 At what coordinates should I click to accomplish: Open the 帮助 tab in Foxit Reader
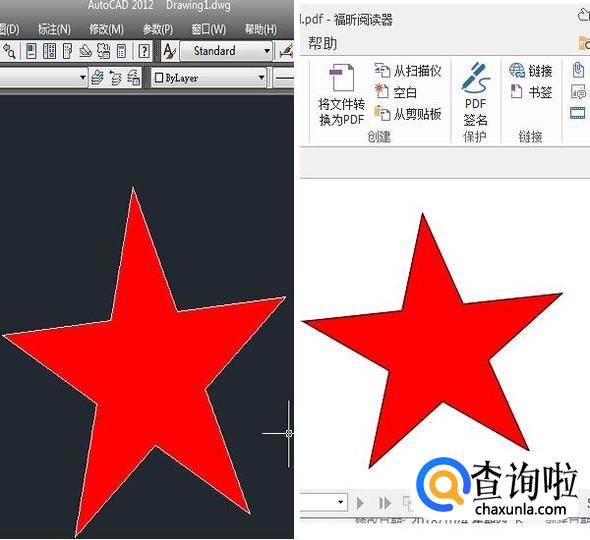[322, 43]
